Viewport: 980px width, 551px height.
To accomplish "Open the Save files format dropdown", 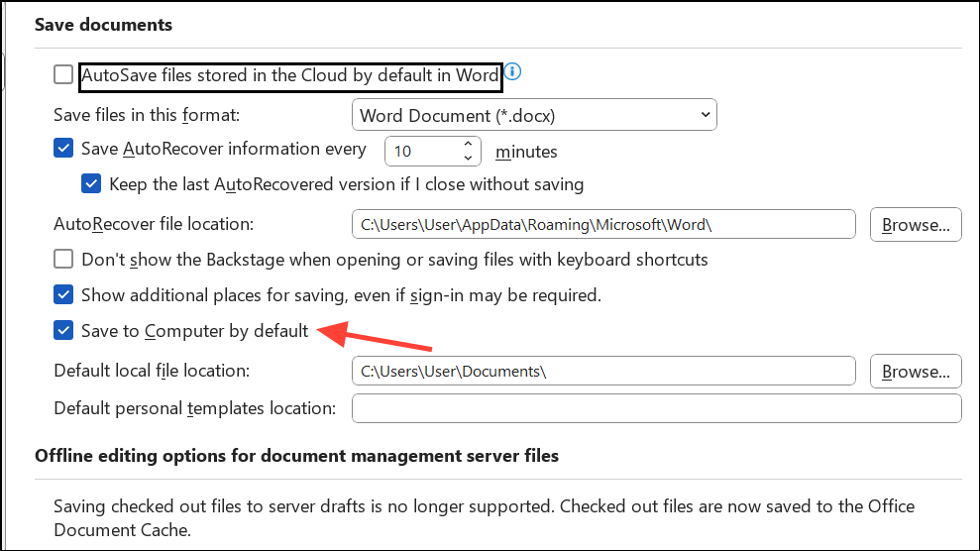I will click(534, 115).
